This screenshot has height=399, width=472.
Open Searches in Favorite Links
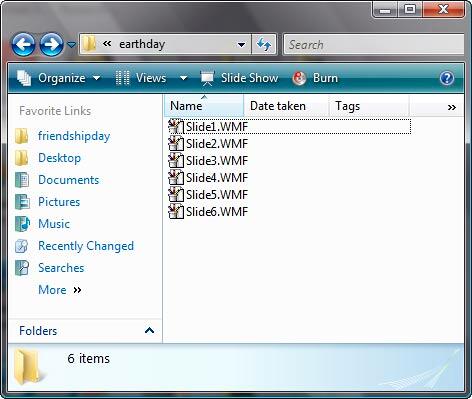(x=61, y=268)
